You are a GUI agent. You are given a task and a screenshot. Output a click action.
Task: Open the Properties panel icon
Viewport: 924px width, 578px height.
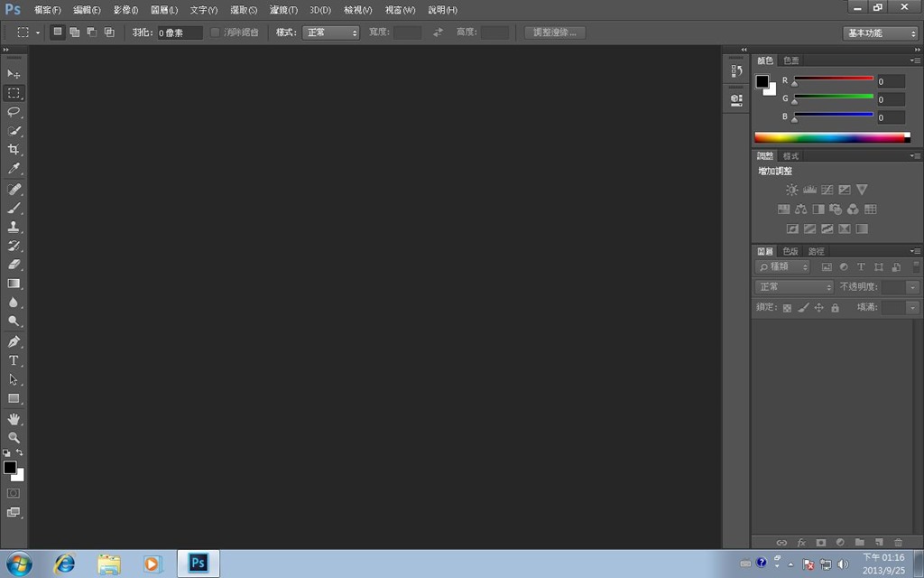tap(736, 99)
